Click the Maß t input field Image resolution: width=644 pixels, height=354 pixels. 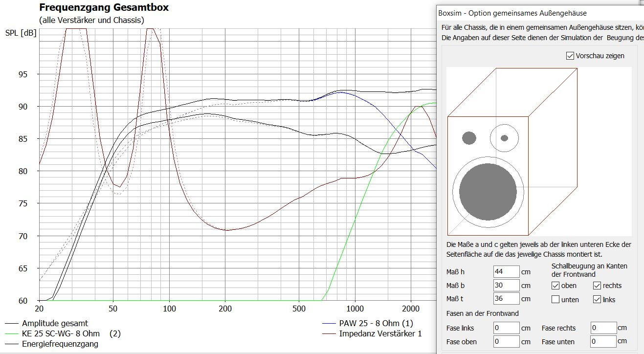click(x=505, y=299)
